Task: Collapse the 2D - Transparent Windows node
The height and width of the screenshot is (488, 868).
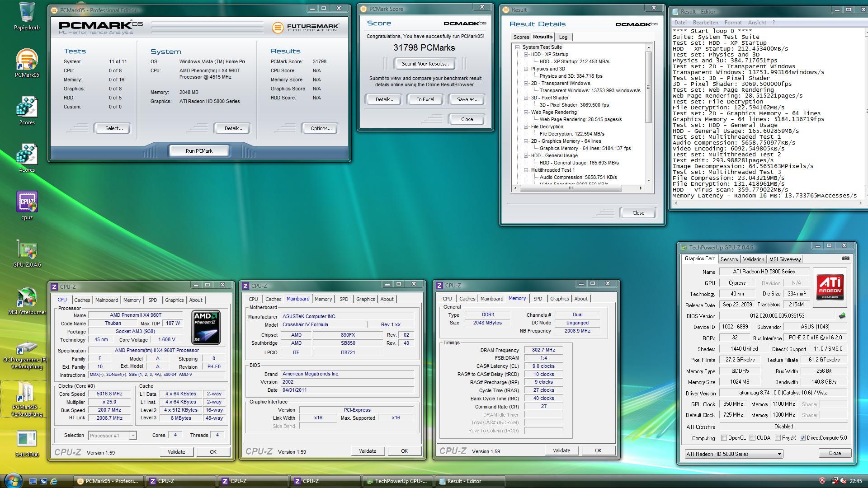Action: click(526, 83)
